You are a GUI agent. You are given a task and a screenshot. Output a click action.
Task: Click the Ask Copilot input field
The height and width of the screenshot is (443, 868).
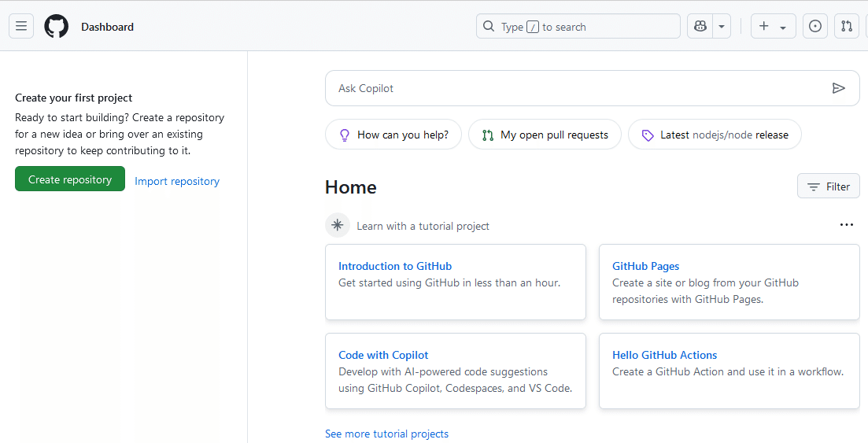574,88
